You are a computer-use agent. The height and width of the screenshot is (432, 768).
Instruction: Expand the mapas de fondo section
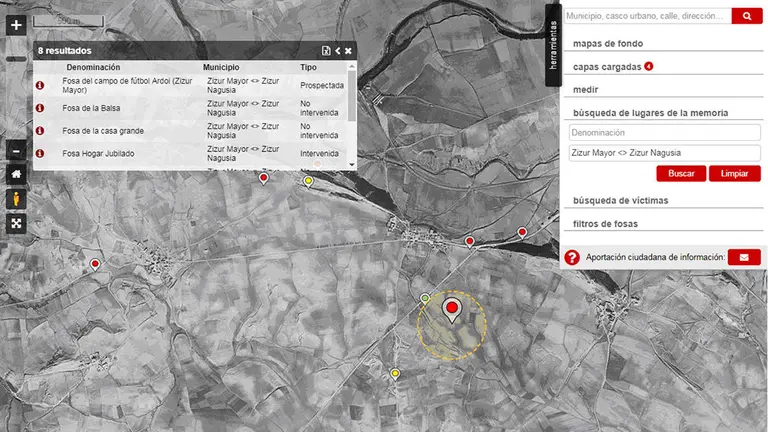(608, 44)
